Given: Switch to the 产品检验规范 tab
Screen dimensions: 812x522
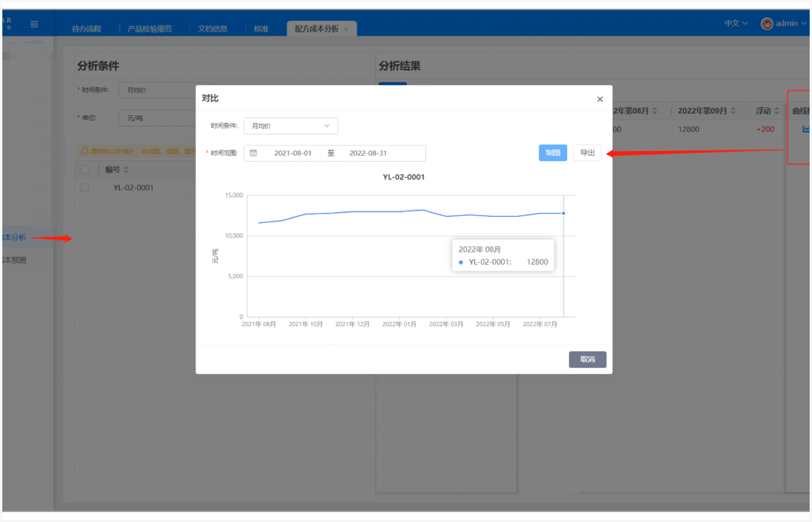Looking at the screenshot, I should tap(150, 29).
